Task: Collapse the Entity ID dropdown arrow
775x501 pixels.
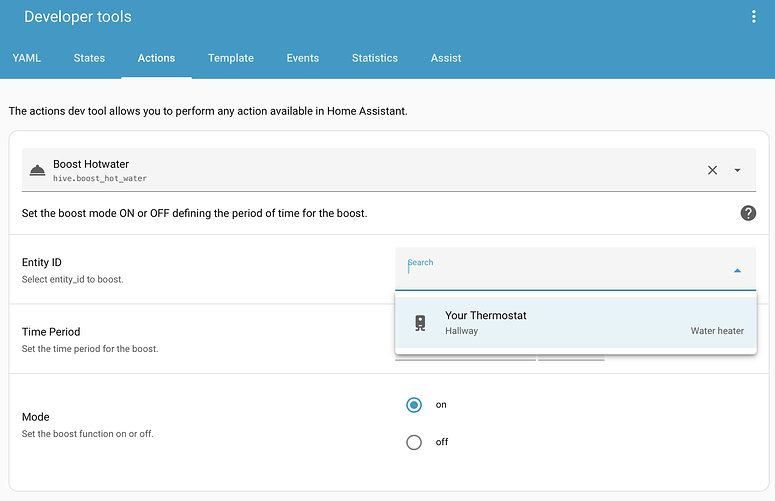Action: (737, 270)
